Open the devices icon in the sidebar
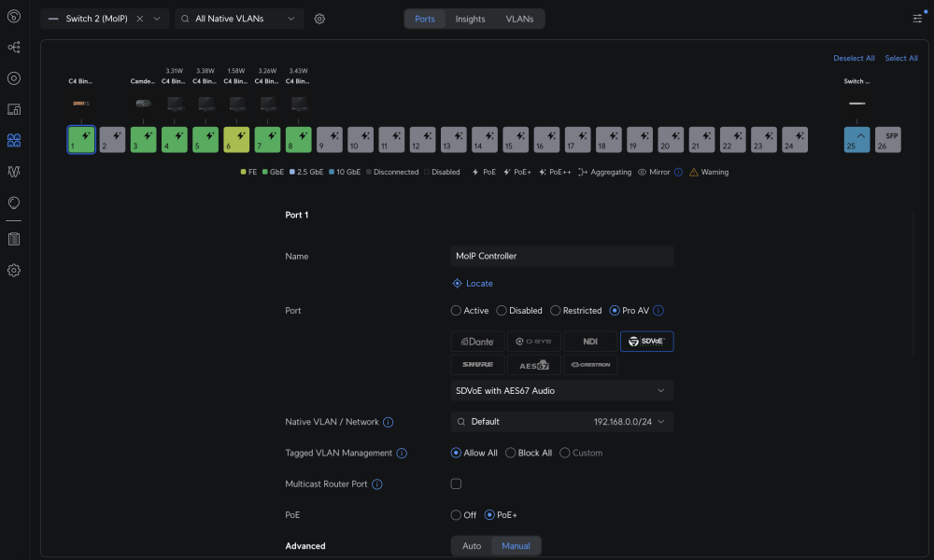Screen dimensions: 934x560 coord(14,109)
